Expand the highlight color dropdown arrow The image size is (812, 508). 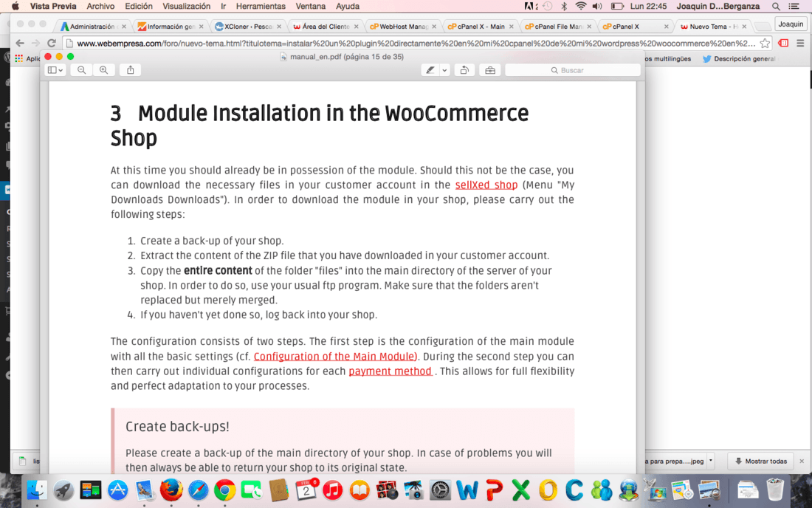[444, 70]
